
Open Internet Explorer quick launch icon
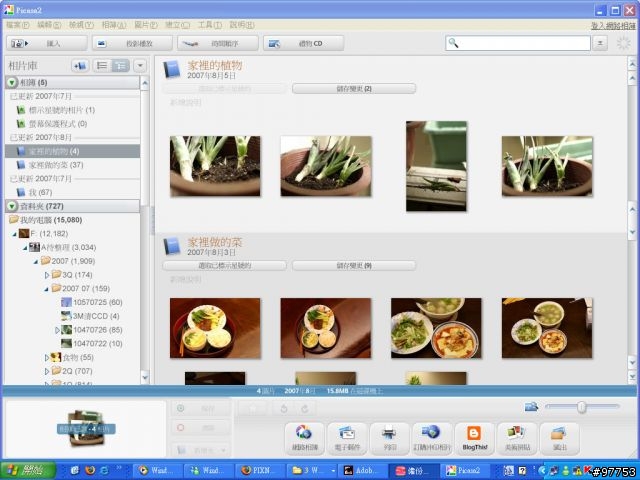point(104,470)
